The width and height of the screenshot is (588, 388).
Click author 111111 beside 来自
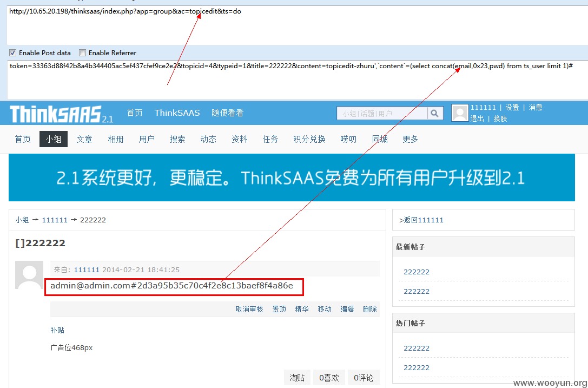87,269
